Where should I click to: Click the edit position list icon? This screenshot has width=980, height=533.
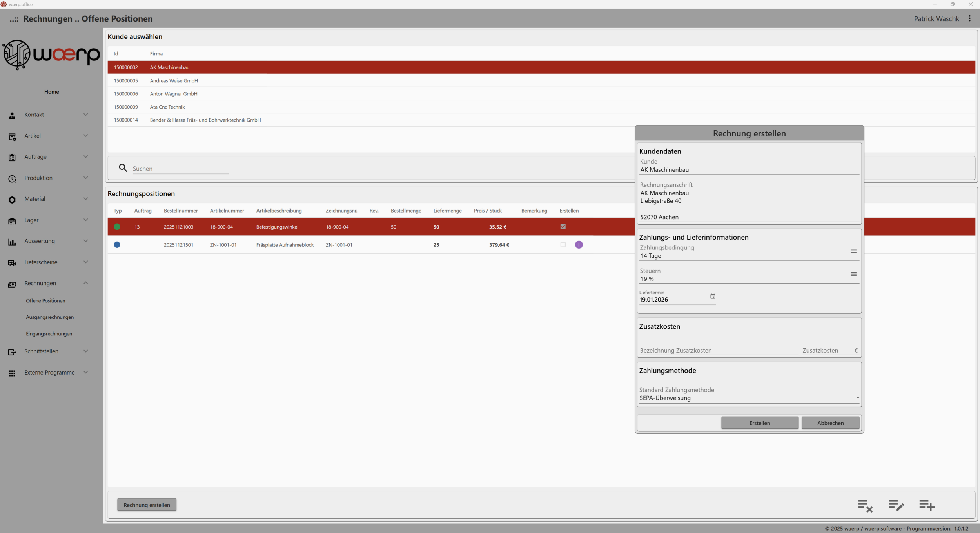click(x=896, y=505)
